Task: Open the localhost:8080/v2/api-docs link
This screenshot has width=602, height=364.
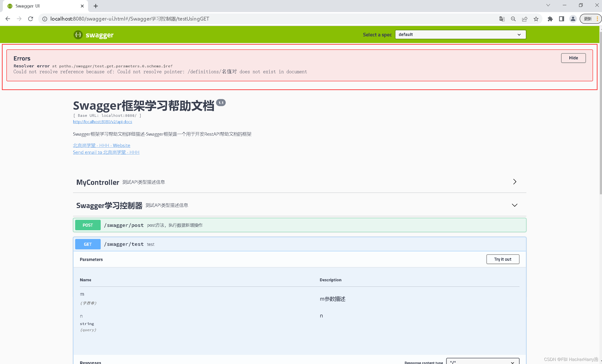Action: click(x=102, y=121)
